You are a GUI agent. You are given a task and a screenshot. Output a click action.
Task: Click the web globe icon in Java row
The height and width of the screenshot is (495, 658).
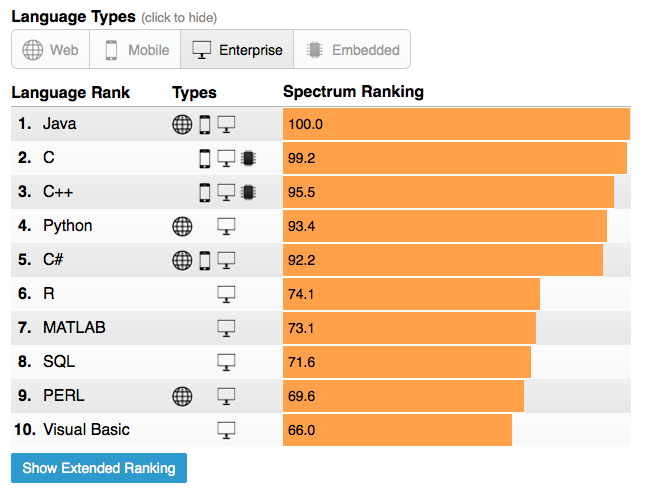tap(182, 125)
